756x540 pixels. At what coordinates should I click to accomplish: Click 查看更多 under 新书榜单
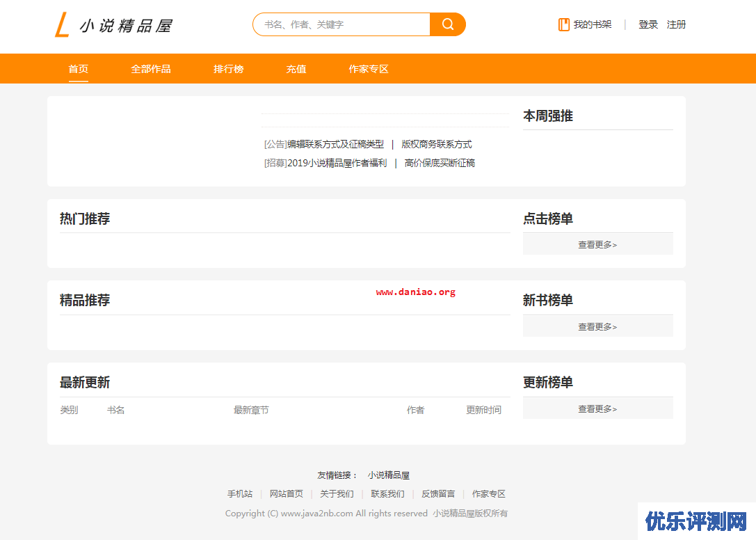(598, 326)
